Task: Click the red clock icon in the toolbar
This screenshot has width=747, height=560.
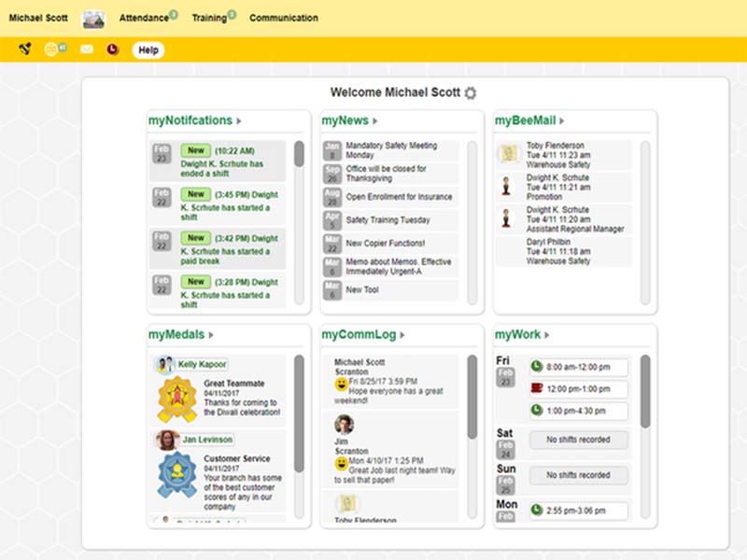Action: 111,49
